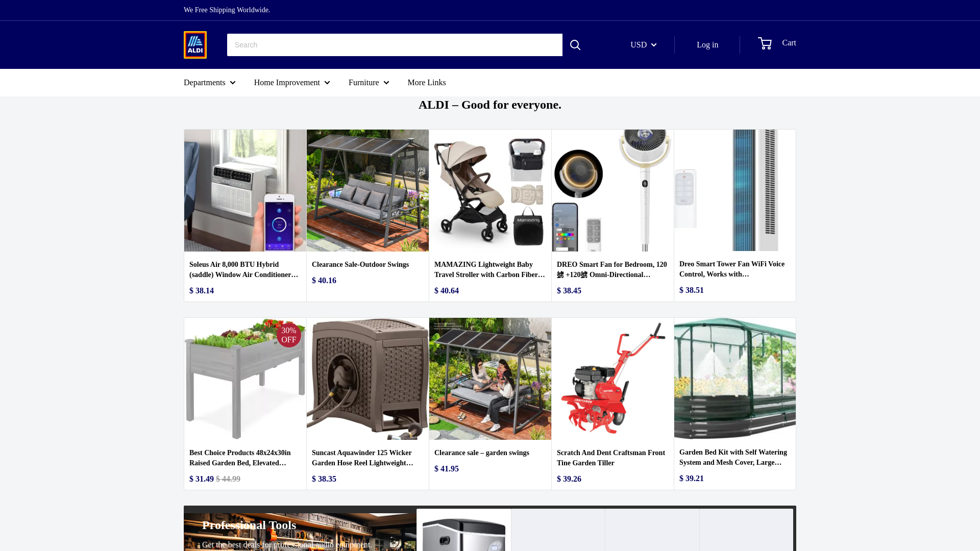Click the $ 40.16 price
Image resolution: width=980 pixels, height=551 pixels.
[x=324, y=281]
